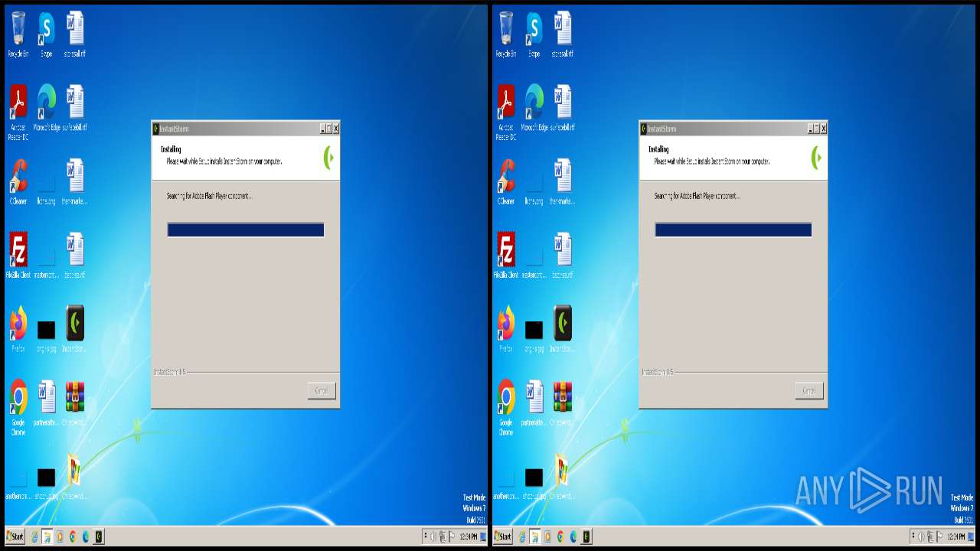
Task: Open Microsoft Edge shortcut on the left desktop copy
Action: coord(47,108)
